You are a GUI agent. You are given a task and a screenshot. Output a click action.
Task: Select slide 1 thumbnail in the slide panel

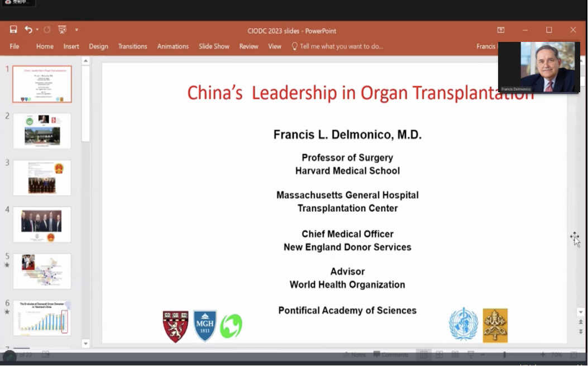coord(42,84)
